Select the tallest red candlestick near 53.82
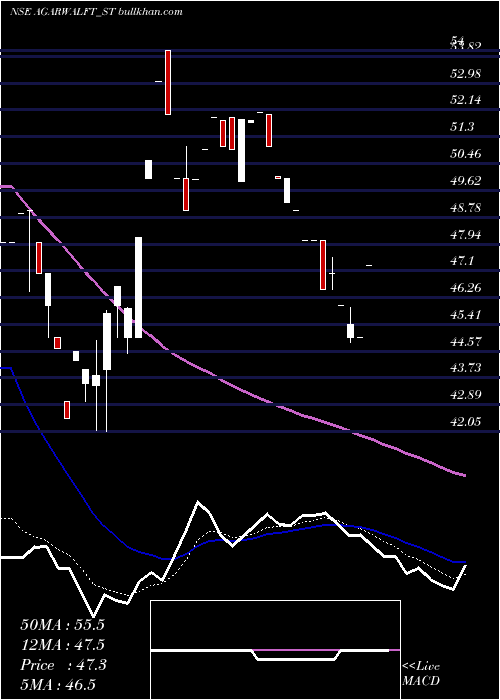 pyautogui.click(x=168, y=82)
